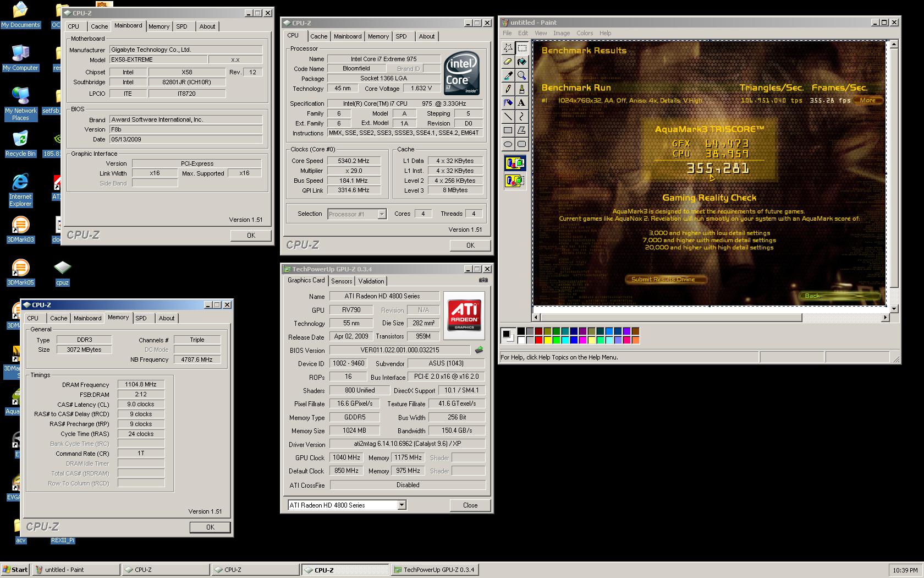Choose the Fill With Color bucket tool

(x=521, y=62)
